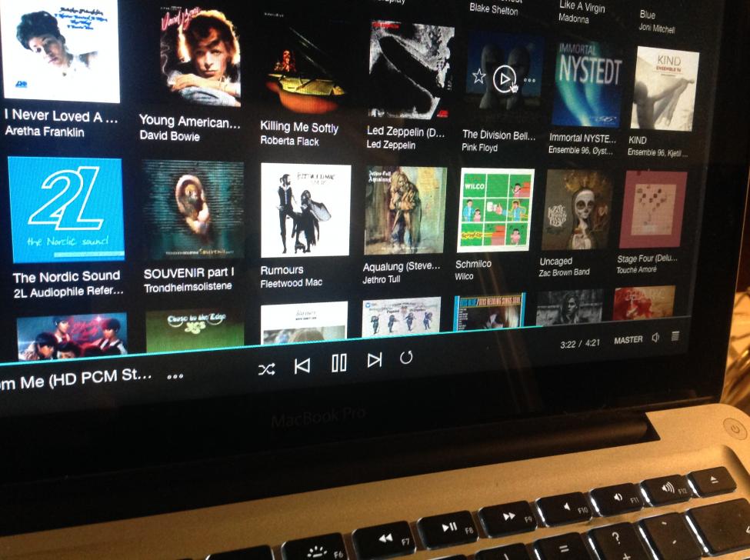The image size is (750, 560).
Task: Go to the Led Zeppelin artist name
Action: tap(391, 144)
